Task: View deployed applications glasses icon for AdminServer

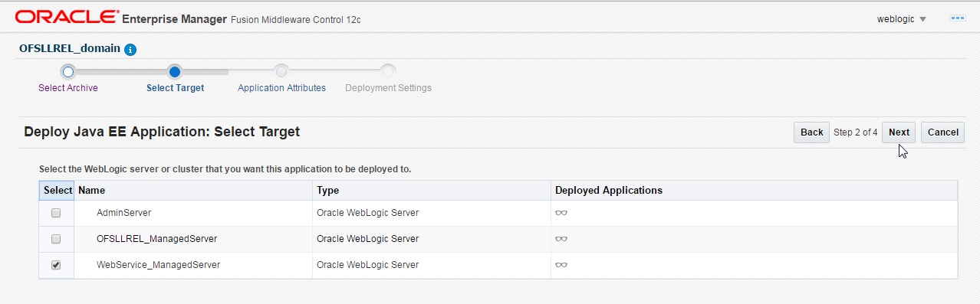Action: click(x=561, y=213)
